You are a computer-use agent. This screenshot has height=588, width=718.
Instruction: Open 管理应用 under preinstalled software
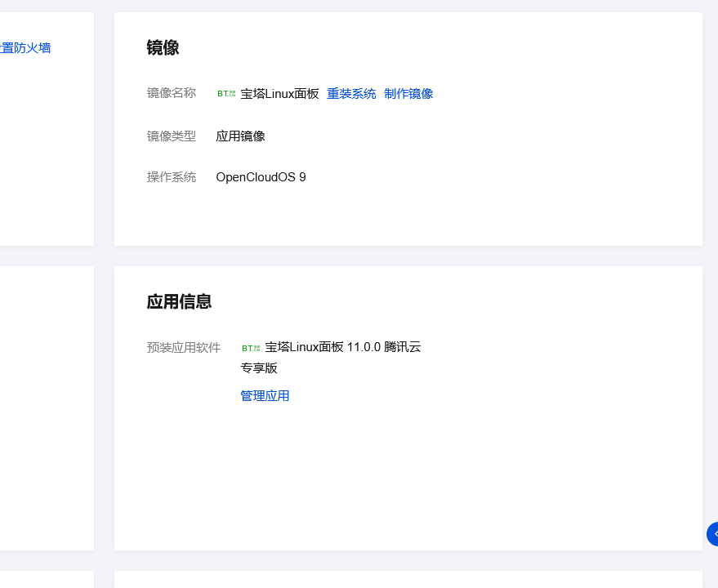(265, 396)
